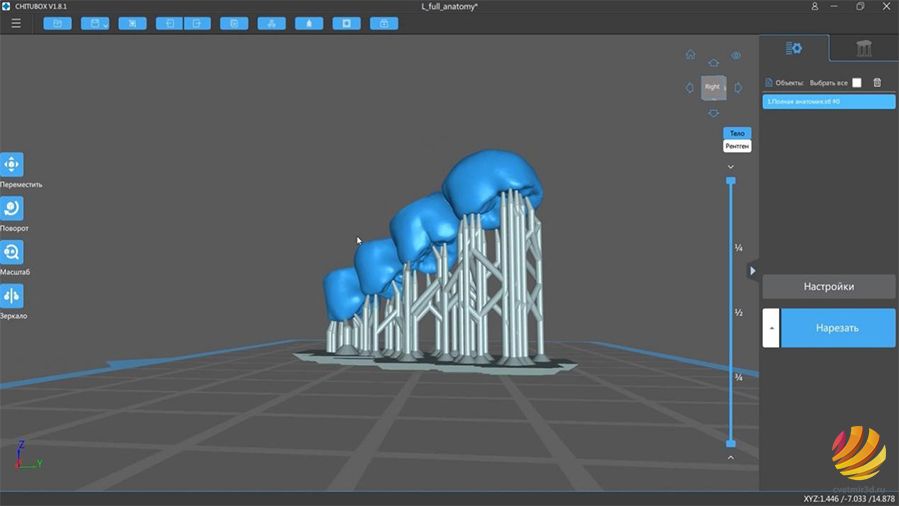Click the top handle of the layer slider
Viewport: 900px width, 506px height.
pyautogui.click(x=731, y=181)
